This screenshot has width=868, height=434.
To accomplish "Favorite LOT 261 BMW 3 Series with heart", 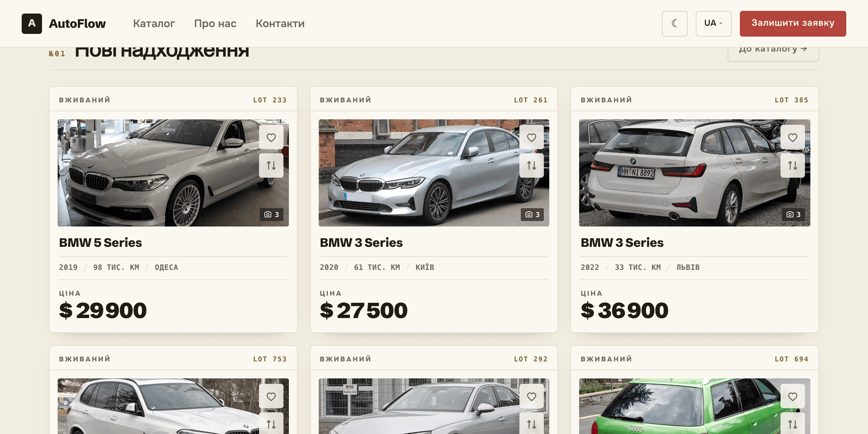I will click(x=531, y=137).
